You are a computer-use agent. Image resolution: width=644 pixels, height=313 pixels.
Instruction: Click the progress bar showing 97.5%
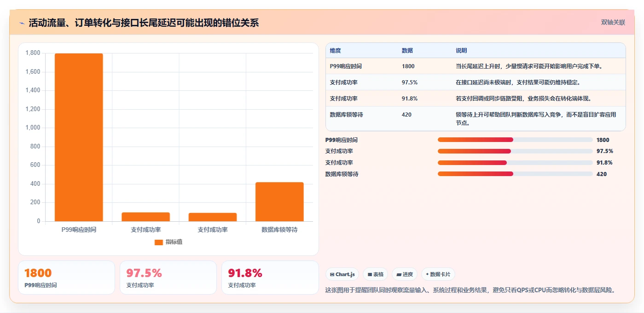pos(515,151)
